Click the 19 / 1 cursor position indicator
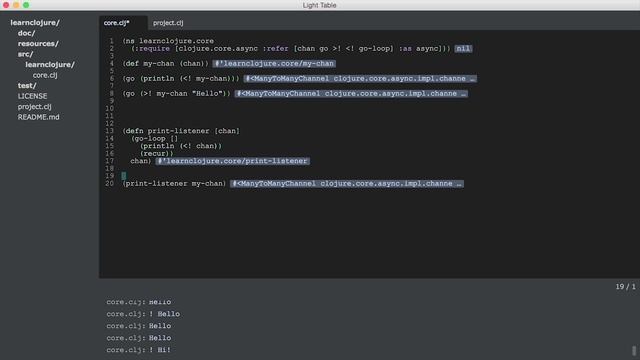Viewport: 640px width, 360px height. 625,287
